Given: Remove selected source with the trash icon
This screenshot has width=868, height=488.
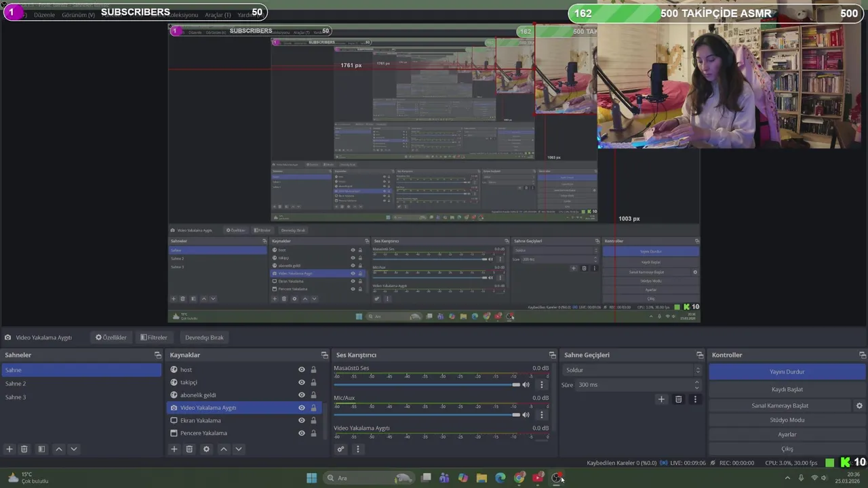Looking at the screenshot, I should [x=189, y=449].
